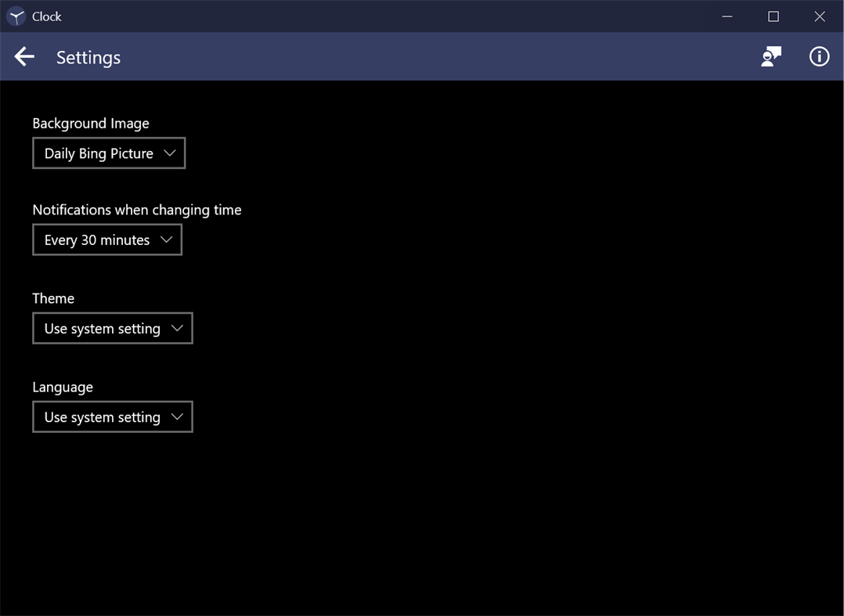Image resolution: width=844 pixels, height=616 pixels.
Task: Click the Background Image label
Action: click(91, 123)
